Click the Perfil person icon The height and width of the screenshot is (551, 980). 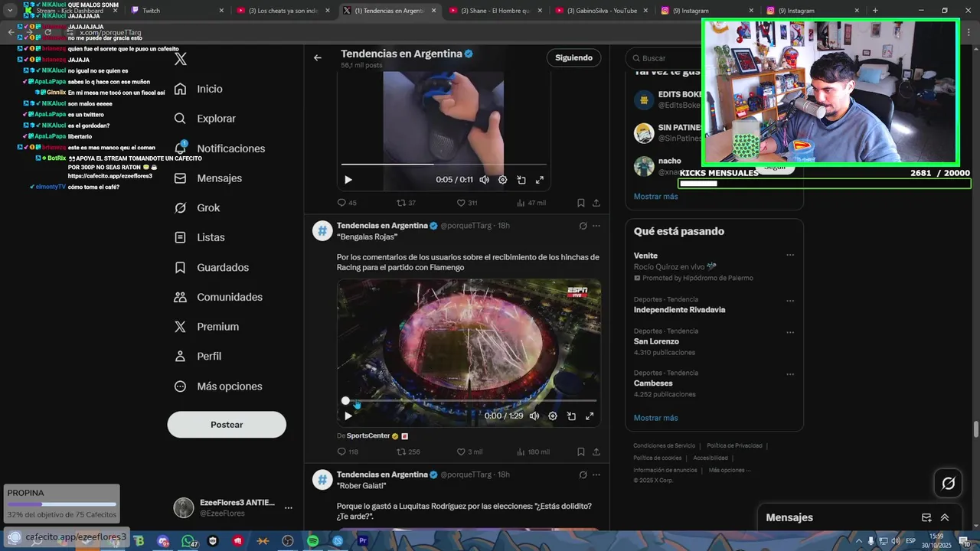[180, 357]
